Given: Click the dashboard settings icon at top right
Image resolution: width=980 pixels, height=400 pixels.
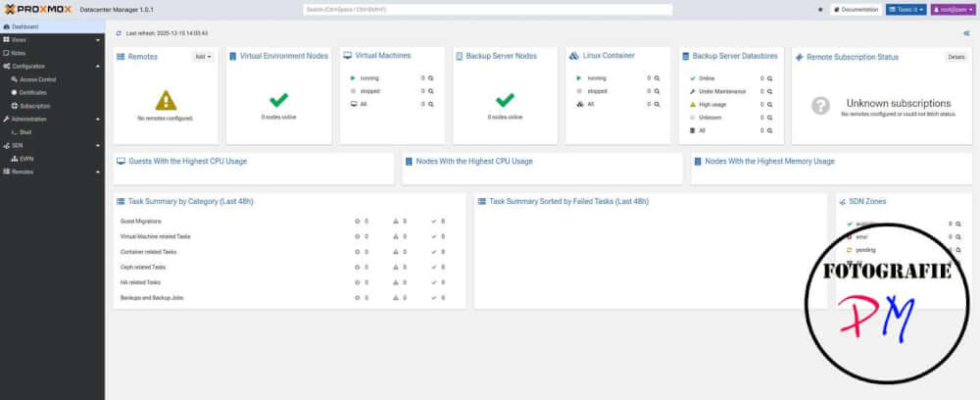Looking at the screenshot, I should [967, 33].
